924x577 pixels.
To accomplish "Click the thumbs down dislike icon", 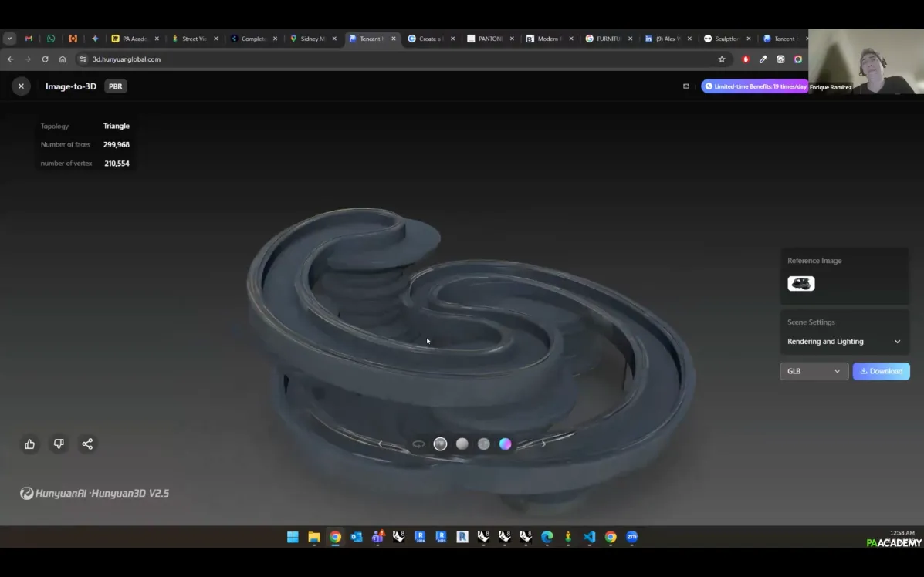I will [x=59, y=444].
